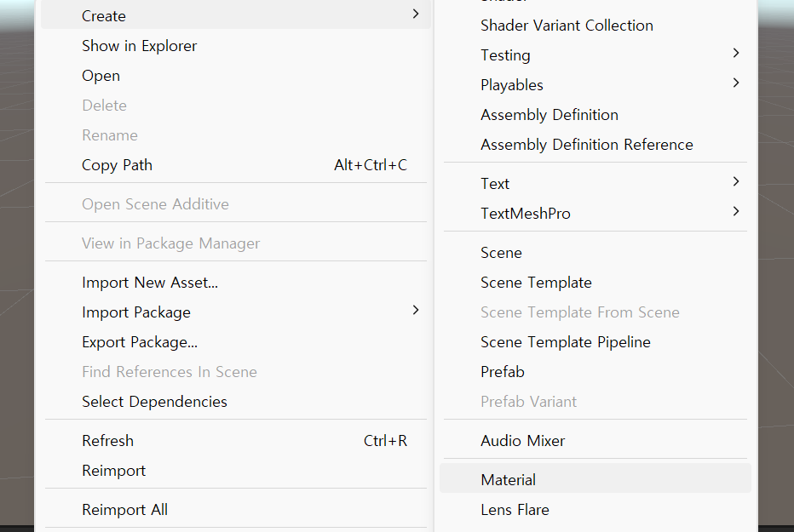Expand the Create submenu arrow
The width and height of the screenshot is (794, 532).
(415, 14)
